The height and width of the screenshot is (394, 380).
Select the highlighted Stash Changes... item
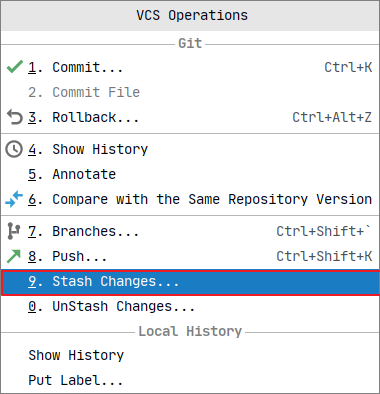tap(190, 283)
